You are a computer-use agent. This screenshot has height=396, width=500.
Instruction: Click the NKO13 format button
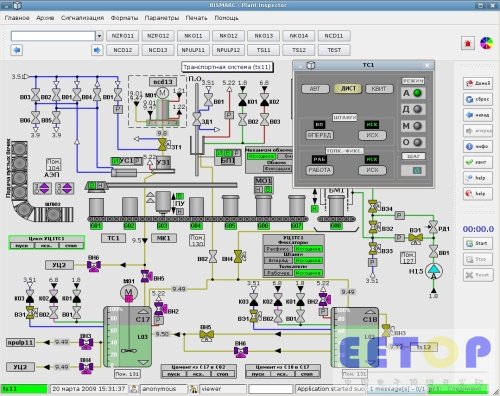point(264,36)
